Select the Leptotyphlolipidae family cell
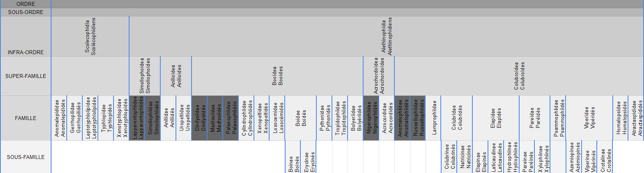The height and width of the screenshot is (173, 644). 90,118
